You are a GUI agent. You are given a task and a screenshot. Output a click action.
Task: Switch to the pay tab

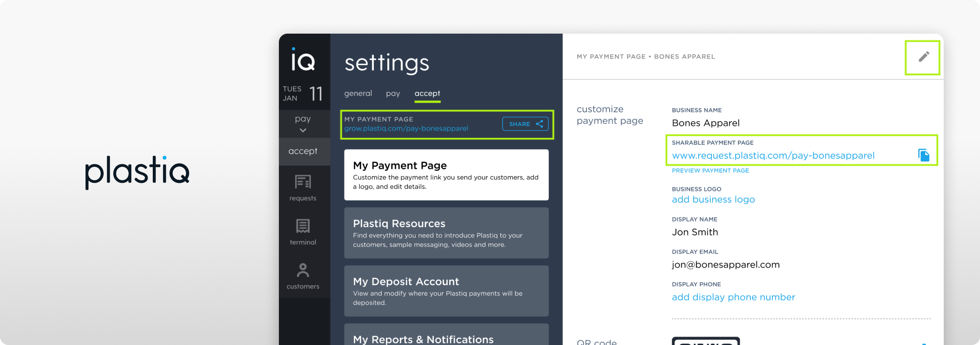click(393, 94)
